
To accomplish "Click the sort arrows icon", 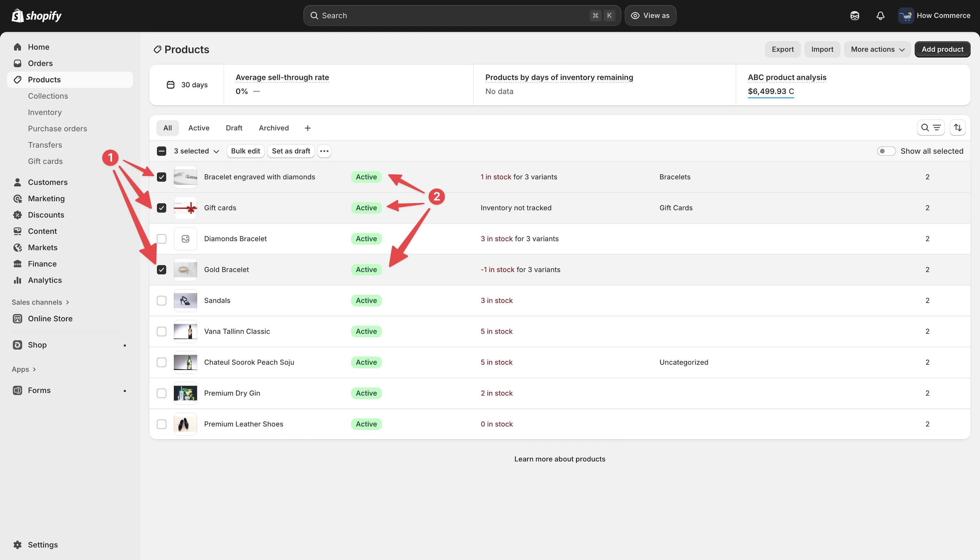I will pyautogui.click(x=958, y=128).
